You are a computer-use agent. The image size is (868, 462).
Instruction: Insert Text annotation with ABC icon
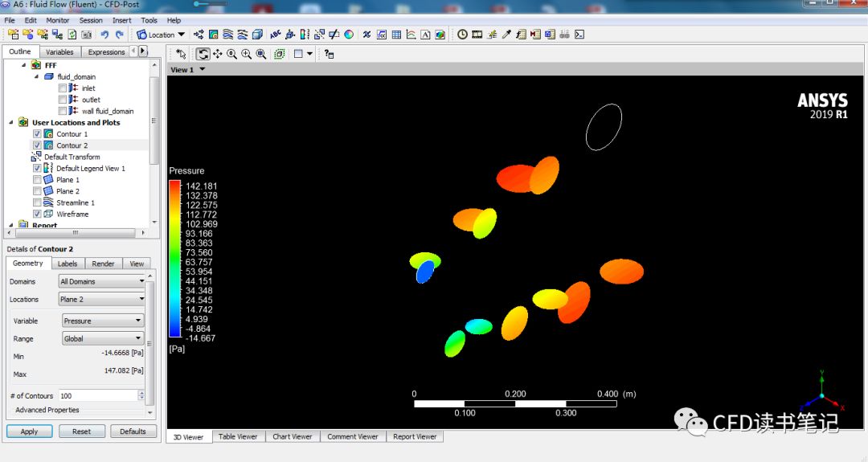(275, 35)
